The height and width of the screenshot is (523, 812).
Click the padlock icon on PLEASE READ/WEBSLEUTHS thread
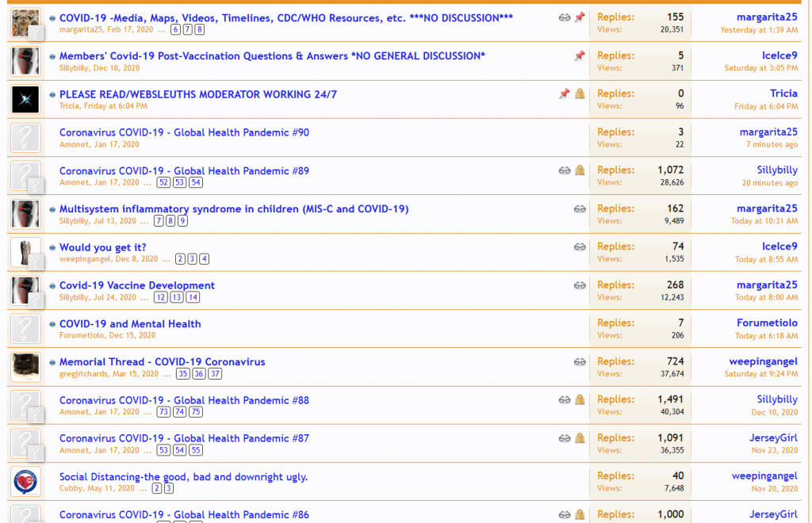point(580,94)
